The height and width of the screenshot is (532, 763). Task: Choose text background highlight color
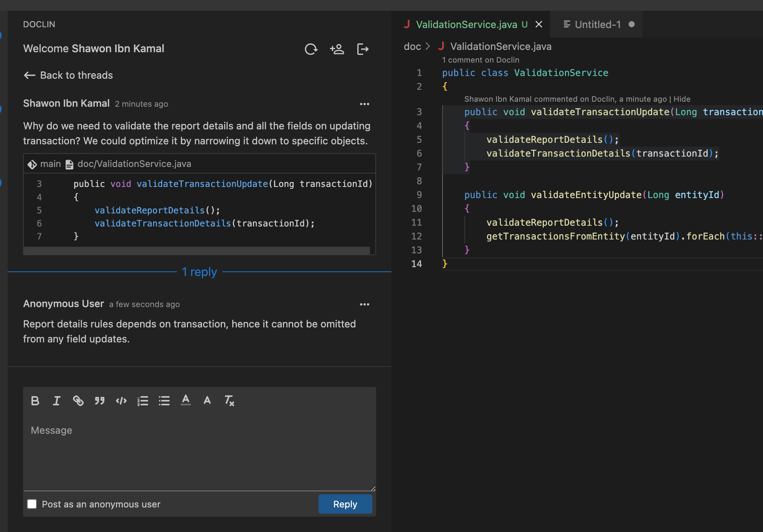coord(207,400)
